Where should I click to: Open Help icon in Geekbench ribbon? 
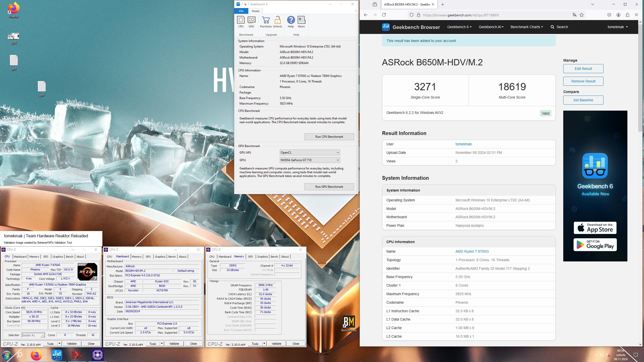[x=291, y=22]
